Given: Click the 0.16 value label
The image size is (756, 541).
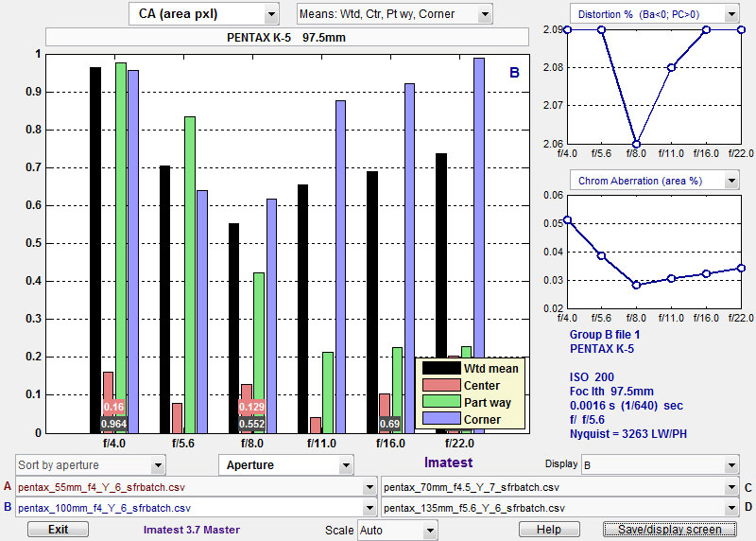Looking at the screenshot, I should click(x=113, y=407).
